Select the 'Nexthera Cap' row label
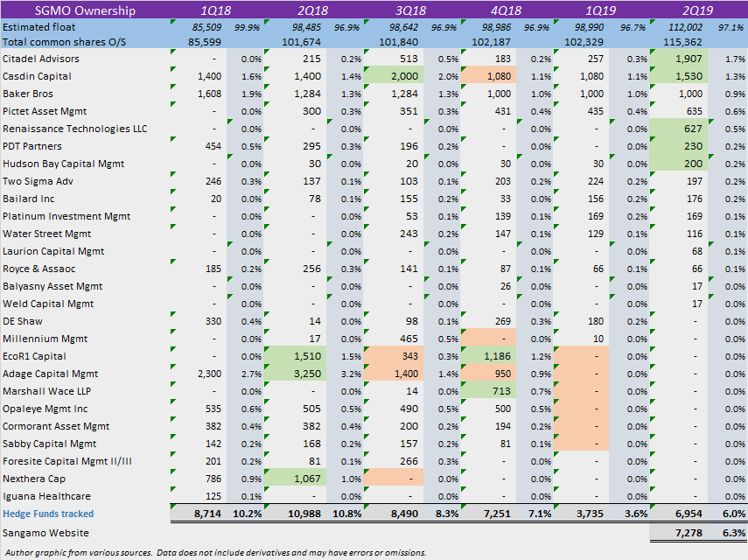Screen dimensions: 748x560 click(34, 479)
